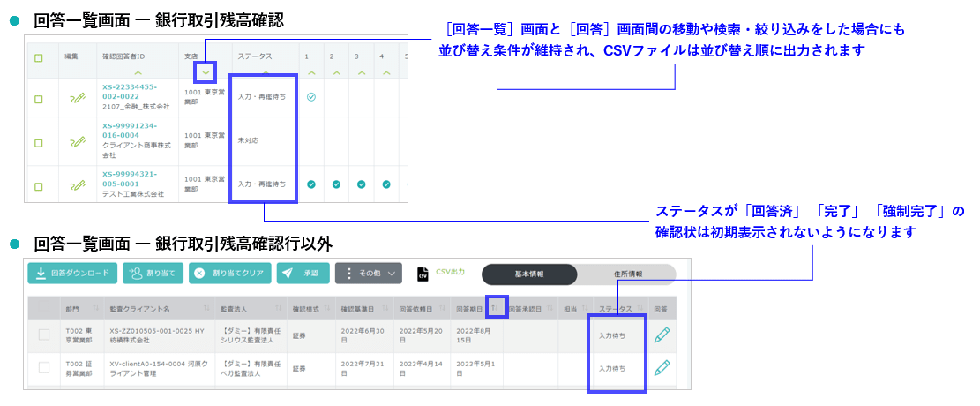Click the 承認 button

[303, 274]
